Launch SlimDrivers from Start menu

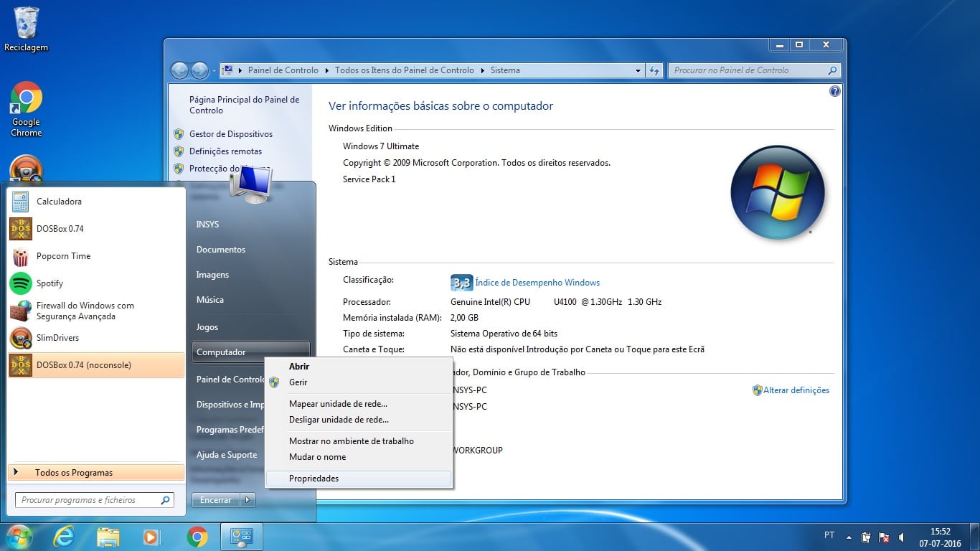96,338
